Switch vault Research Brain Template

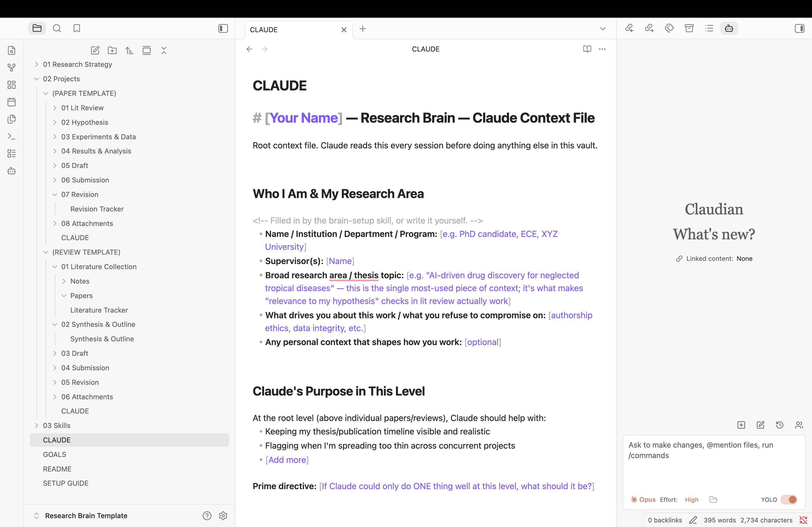point(81,516)
